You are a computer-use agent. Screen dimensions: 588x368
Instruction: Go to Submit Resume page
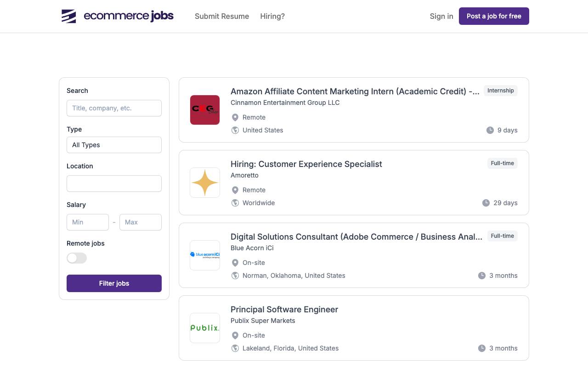(x=222, y=16)
